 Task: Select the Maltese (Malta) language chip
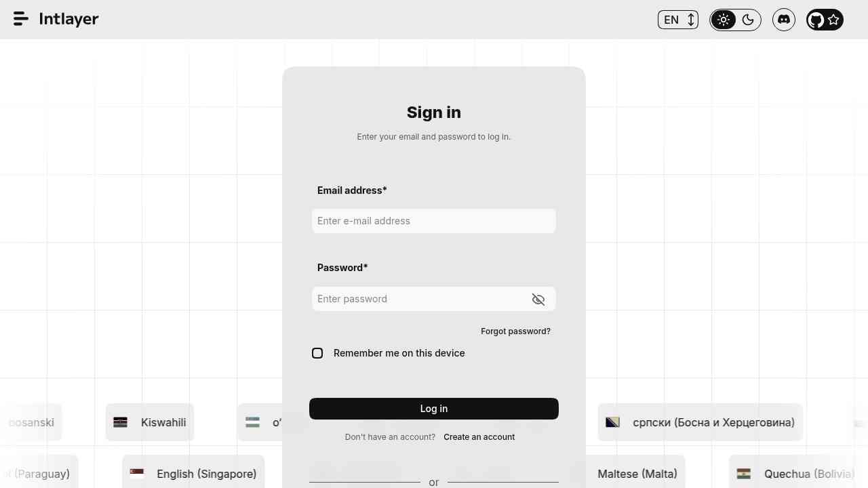coord(637,474)
